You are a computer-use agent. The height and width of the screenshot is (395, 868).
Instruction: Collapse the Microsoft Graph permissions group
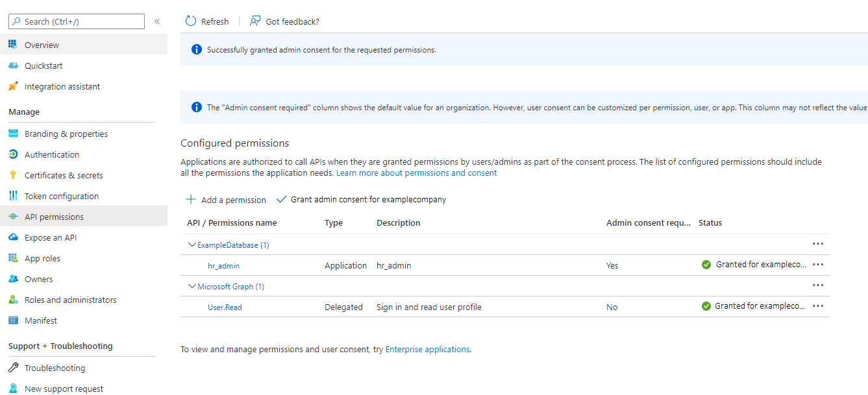(192, 286)
